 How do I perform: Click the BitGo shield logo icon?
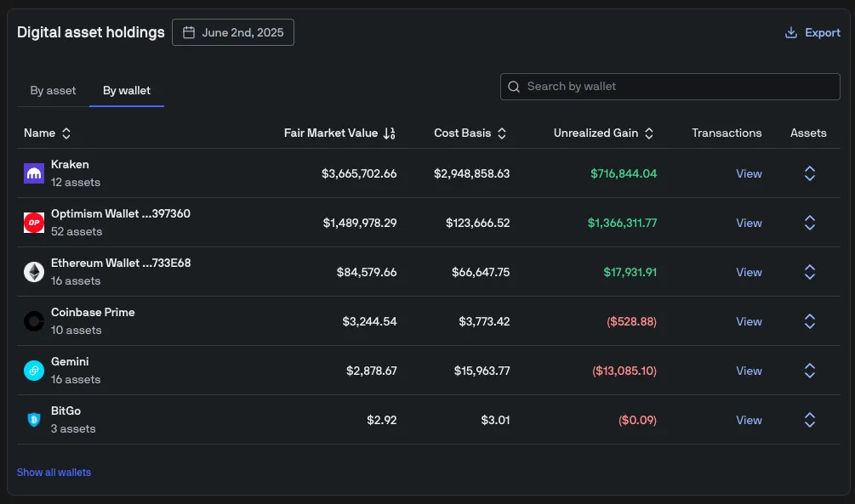point(34,420)
